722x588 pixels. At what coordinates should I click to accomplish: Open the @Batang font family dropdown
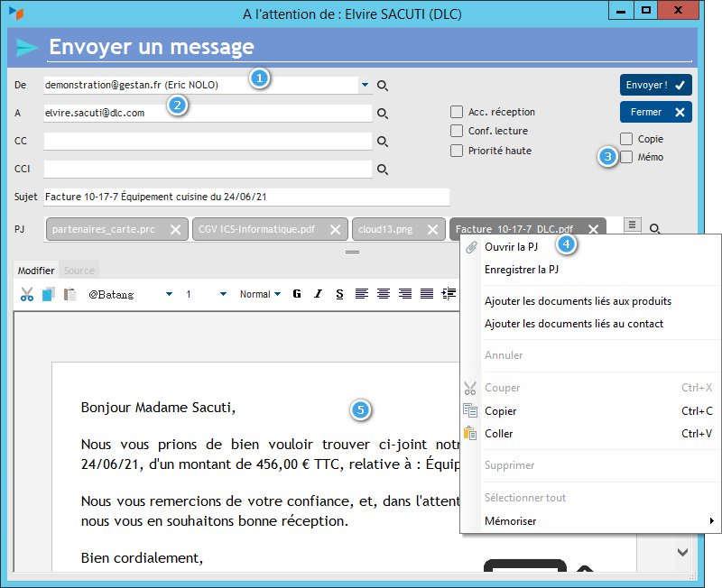(168, 294)
